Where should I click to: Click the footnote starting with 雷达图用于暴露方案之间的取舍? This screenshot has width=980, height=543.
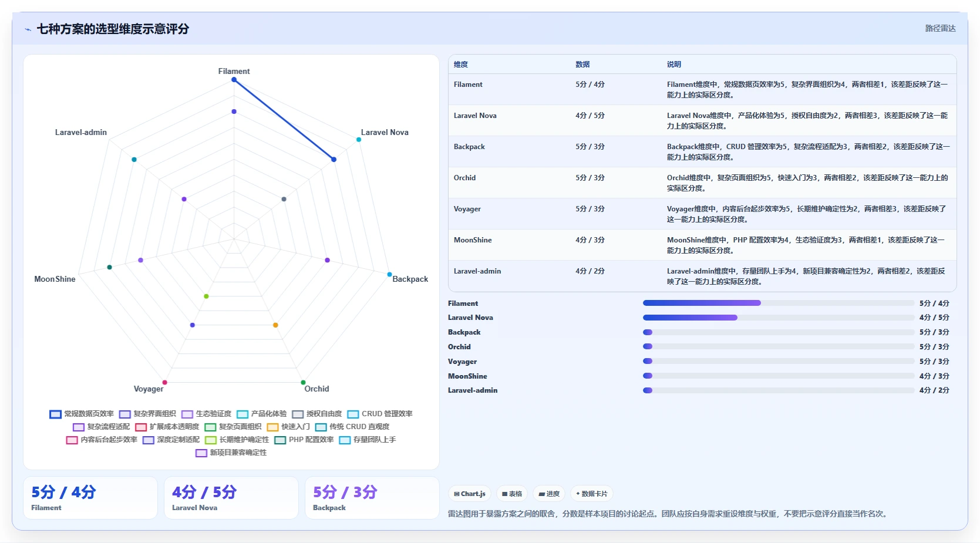click(x=669, y=514)
